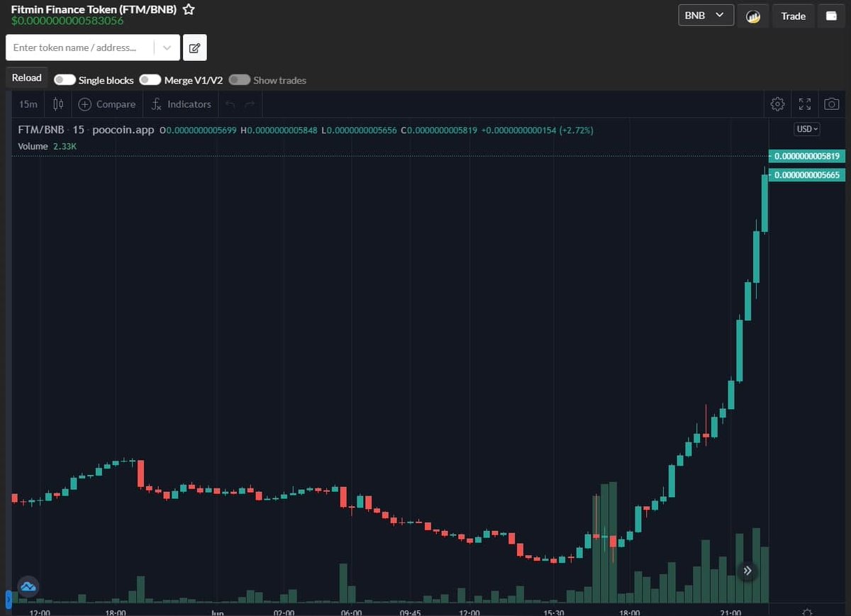The height and width of the screenshot is (616, 851).
Task: Enter fullscreen chart mode
Action: point(805,104)
